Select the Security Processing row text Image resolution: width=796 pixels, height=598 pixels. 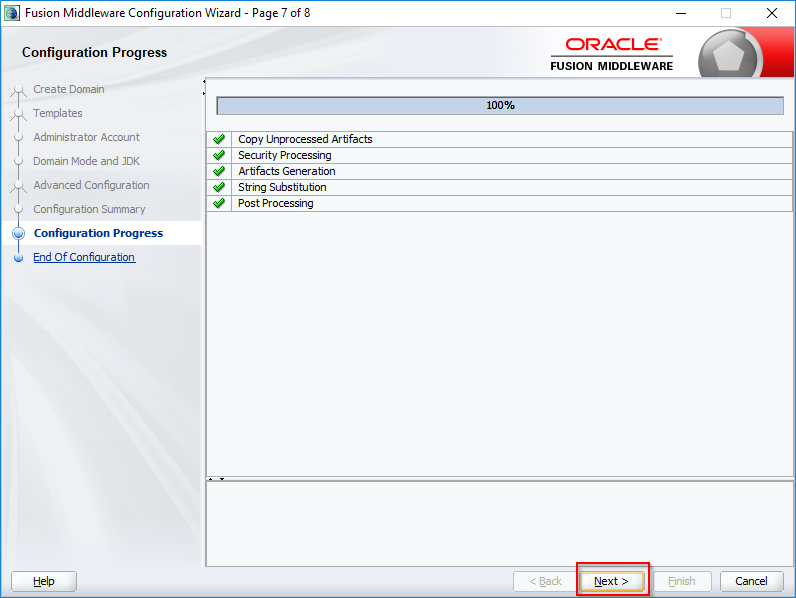click(x=285, y=155)
